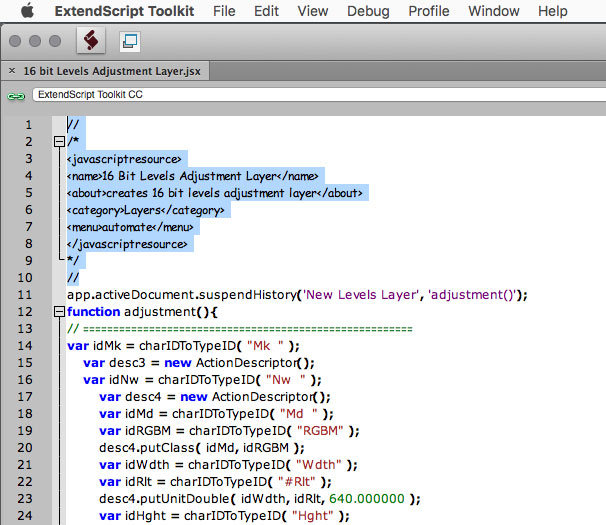Click the 640.000000 number value
Screen dimensions: 606x525
point(367,499)
